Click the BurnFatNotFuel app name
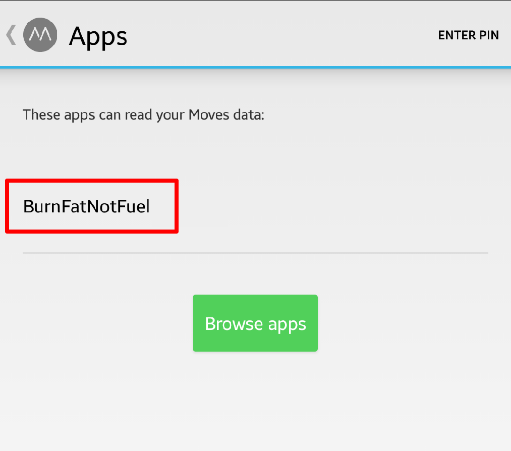This screenshot has height=451, width=511. point(86,206)
